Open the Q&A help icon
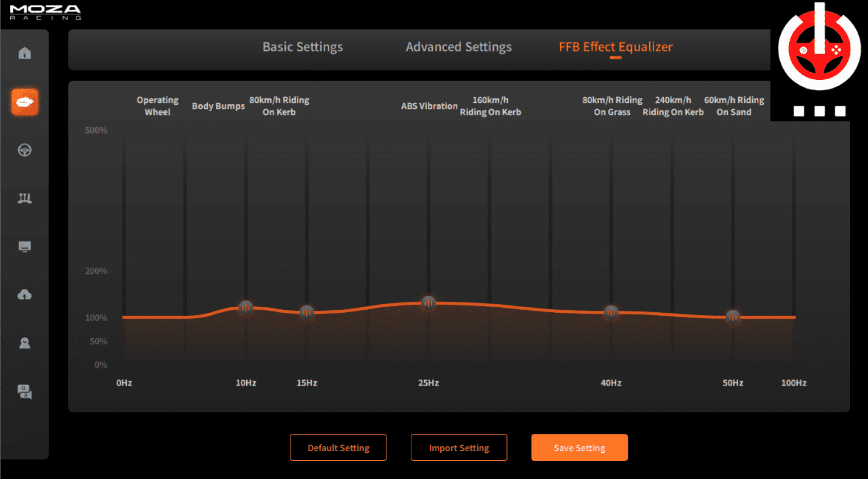The height and width of the screenshot is (479, 868). tap(25, 391)
